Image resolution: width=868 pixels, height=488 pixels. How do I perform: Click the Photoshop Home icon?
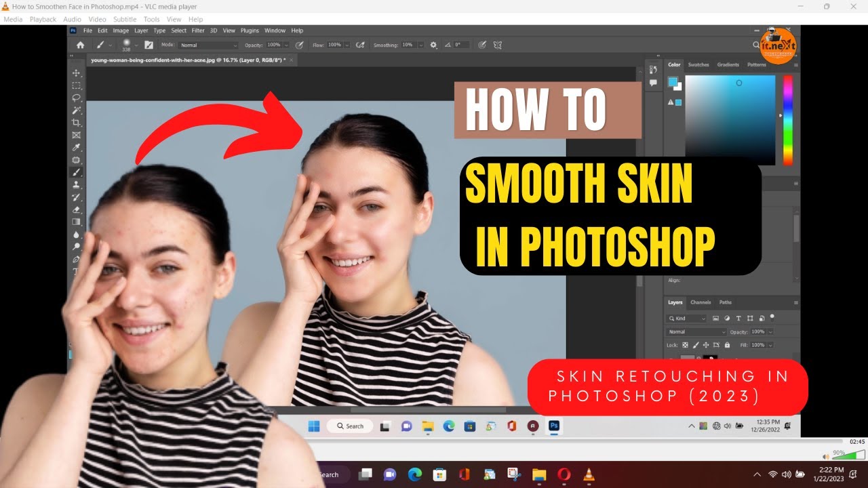point(80,45)
